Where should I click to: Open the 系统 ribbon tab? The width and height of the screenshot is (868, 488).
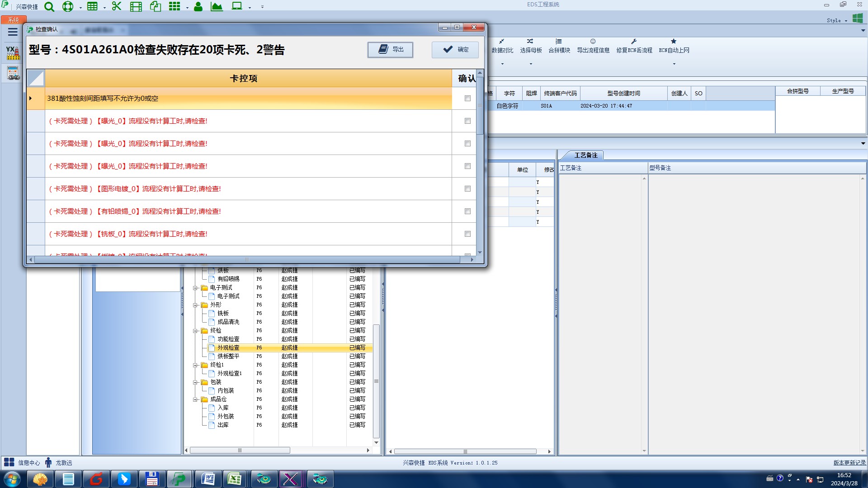coord(13,20)
